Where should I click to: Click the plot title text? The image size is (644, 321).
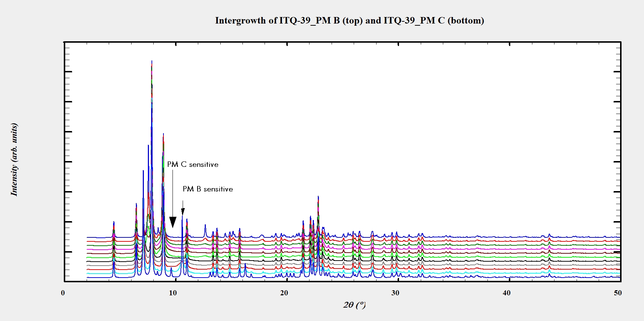click(x=349, y=21)
